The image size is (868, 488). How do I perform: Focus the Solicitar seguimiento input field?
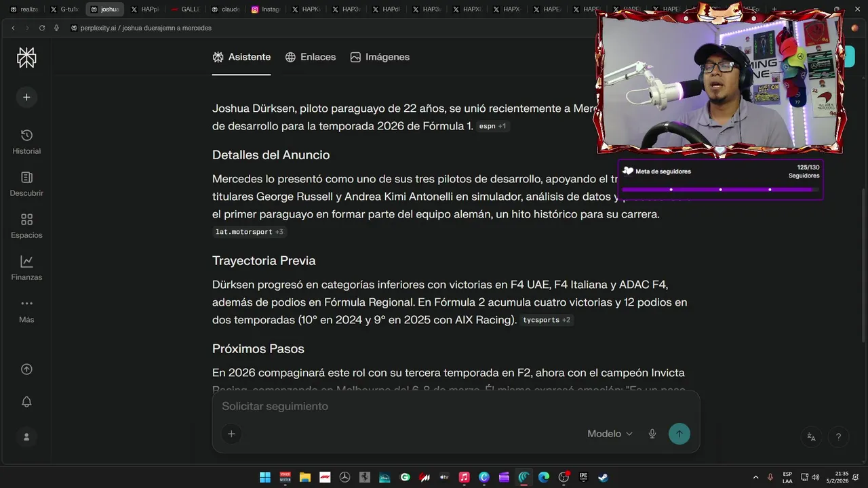[x=456, y=406]
